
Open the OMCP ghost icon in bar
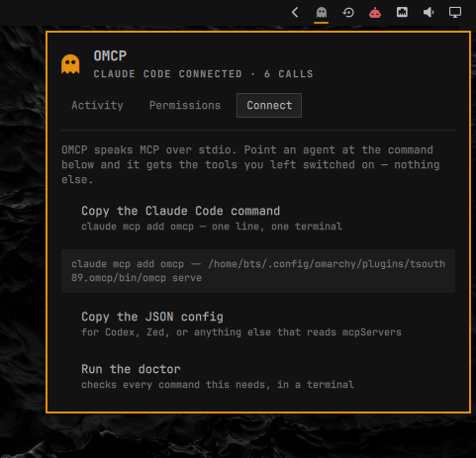pos(322,13)
